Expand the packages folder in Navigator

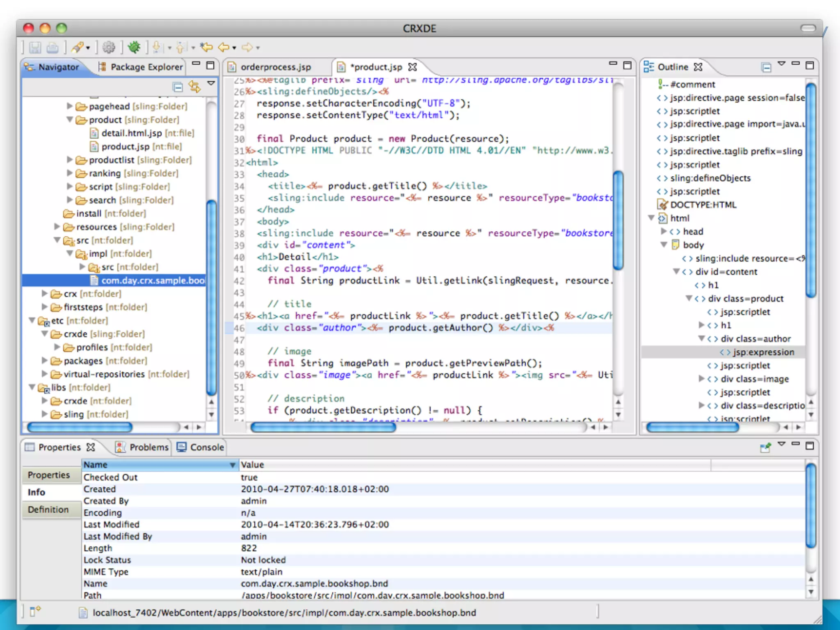(x=45, y=361)
